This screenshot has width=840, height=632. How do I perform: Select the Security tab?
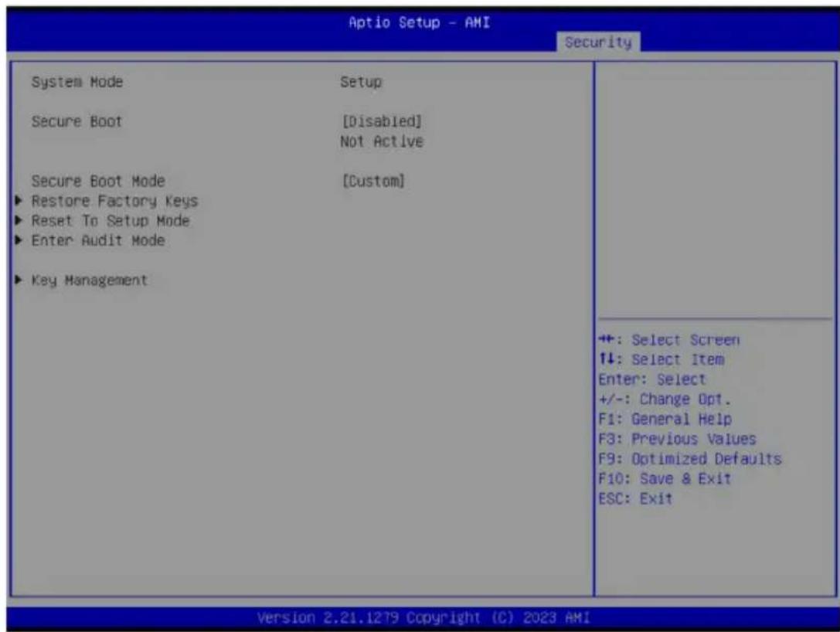pyautogui.click(x=598, y=42)
